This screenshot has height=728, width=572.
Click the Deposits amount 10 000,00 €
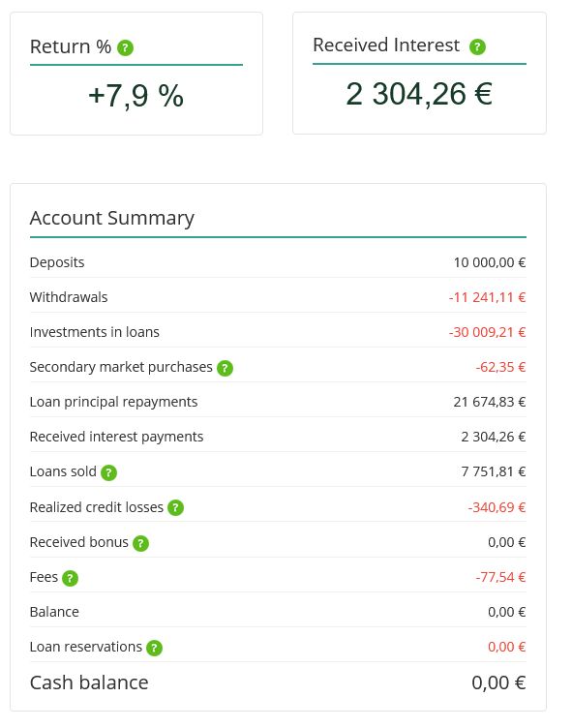coord(490,262)
